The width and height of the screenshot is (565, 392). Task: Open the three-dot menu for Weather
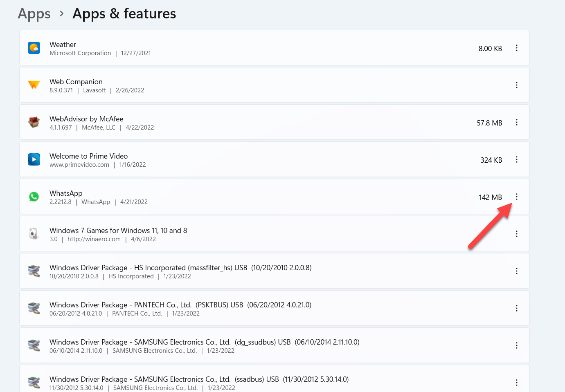pyautogui.click(x=517, y=48)
